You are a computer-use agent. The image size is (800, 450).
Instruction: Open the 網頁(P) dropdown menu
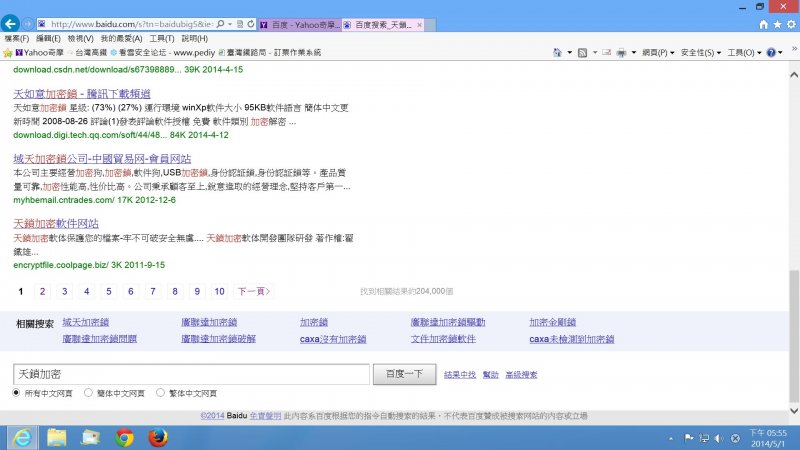(658, 53)
